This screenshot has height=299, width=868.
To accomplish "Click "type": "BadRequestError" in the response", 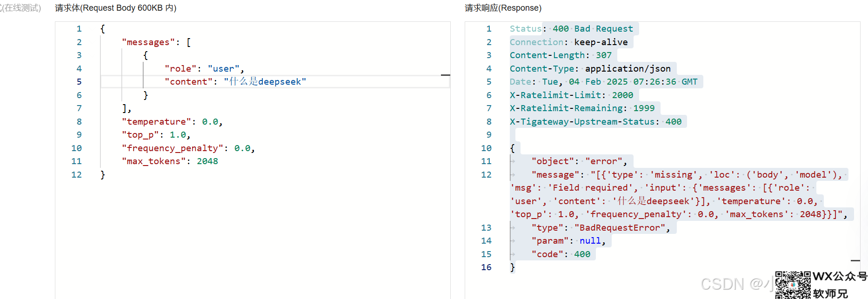I will 601,228.
